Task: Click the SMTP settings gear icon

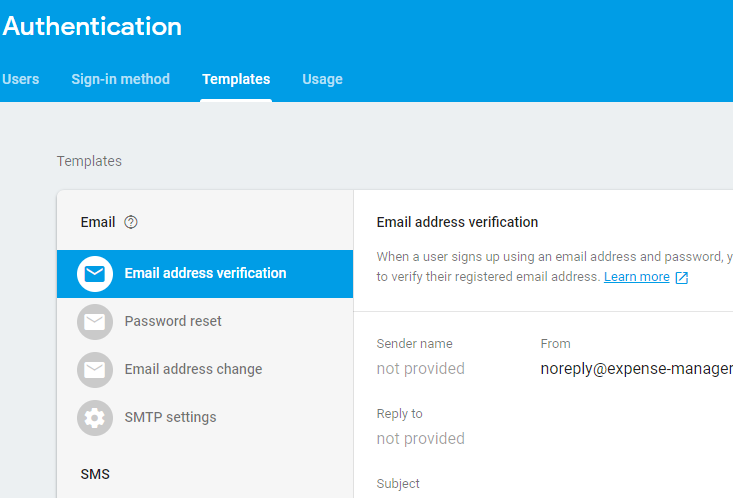Action: pyautogui.click(x=95, y=418)
